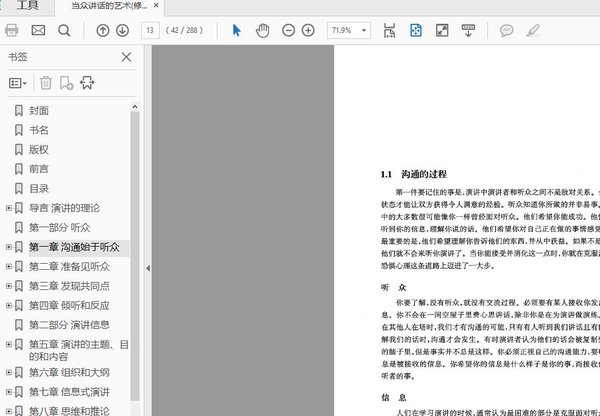
Task: Open the 封面 bookmark
Action: tap(39, 111)
